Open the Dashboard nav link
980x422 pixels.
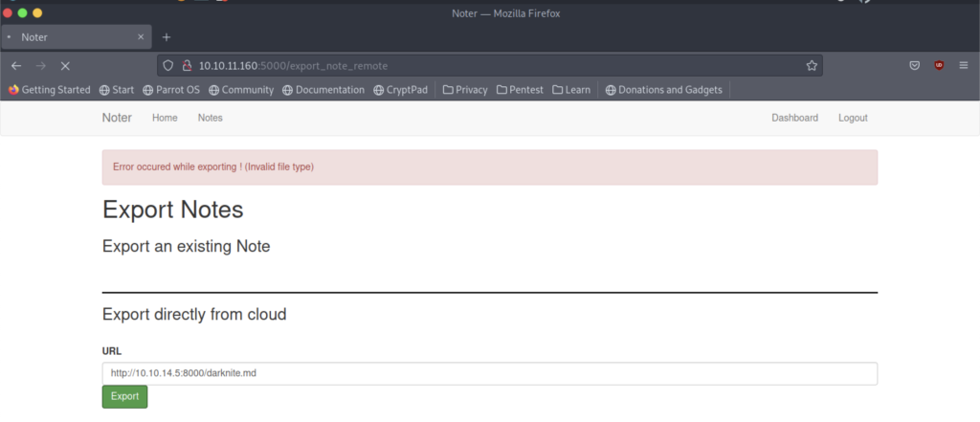point(794,118)
